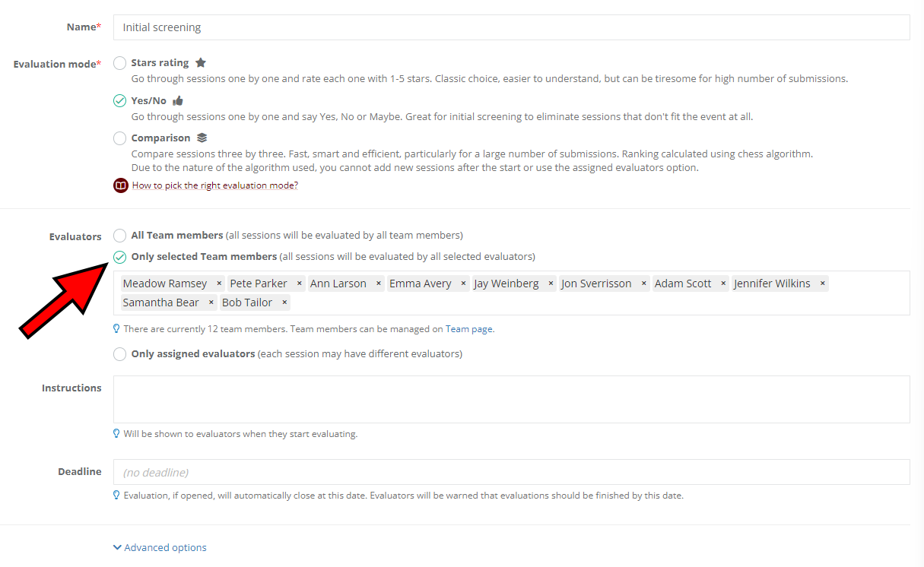
Task: Click the Name input field
Action: (511, 27)
